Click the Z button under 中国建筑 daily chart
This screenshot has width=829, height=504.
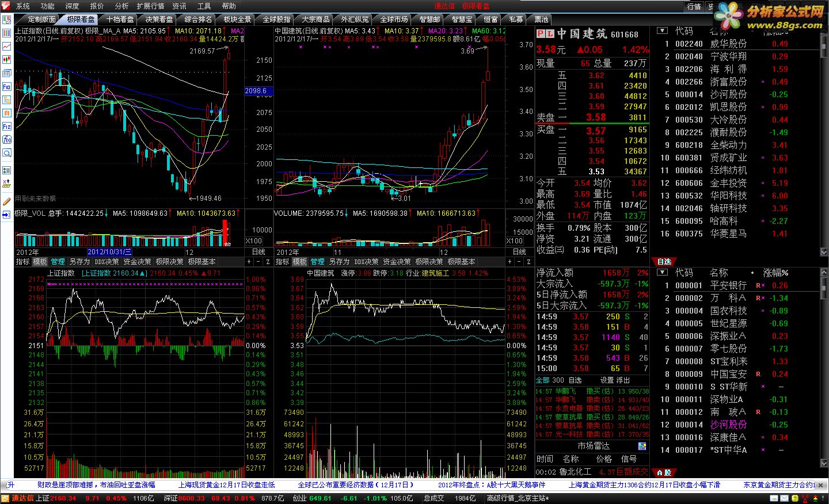point(528,262)
